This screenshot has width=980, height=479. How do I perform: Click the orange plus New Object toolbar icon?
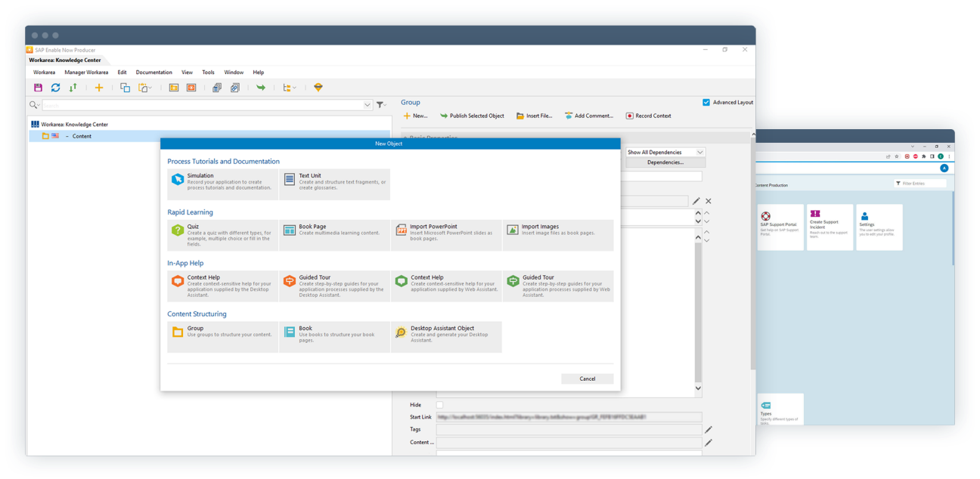click(98, 88)
